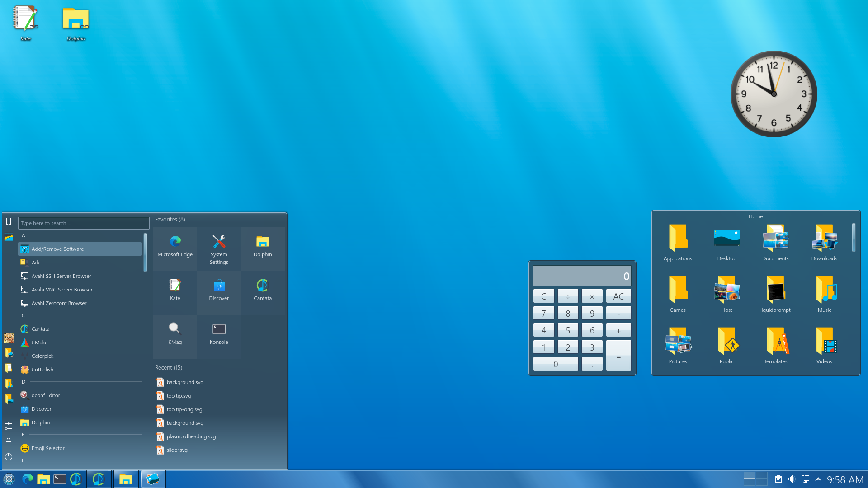Open the Kate shortcut on the desktop
868x488 pixels.
point(26,23)
